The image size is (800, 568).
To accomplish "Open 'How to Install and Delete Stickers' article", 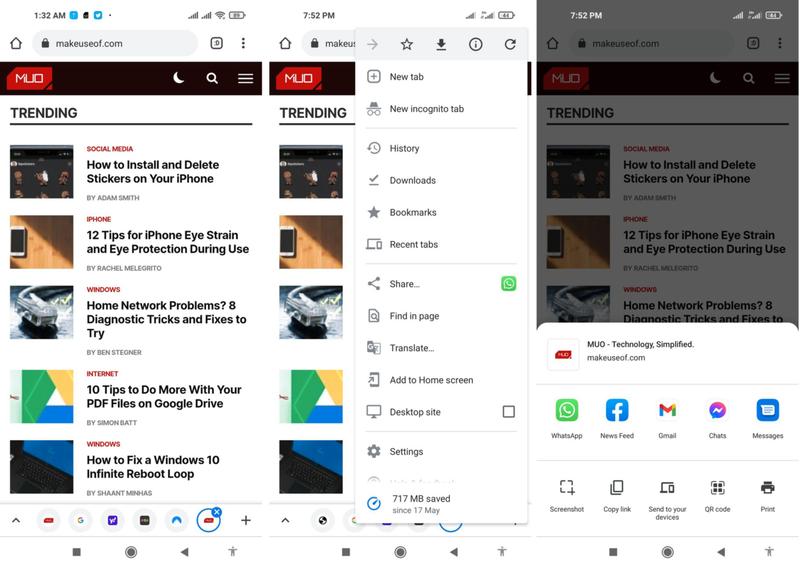I will click(x=153, y=171).
